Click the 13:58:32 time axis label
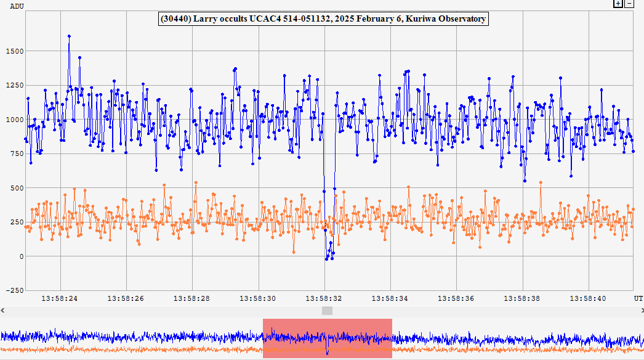The height and width of the screenshot is (360, 644). [324, 299]
